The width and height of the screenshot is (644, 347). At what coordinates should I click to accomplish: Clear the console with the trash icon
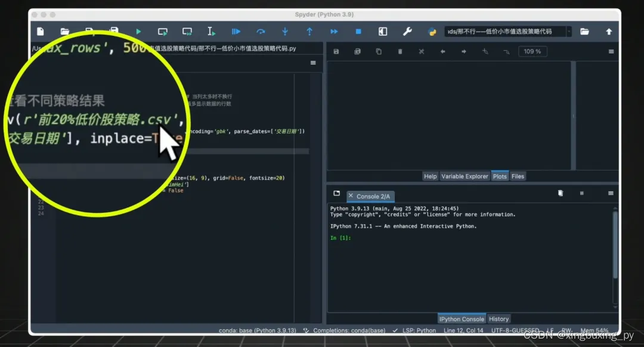coord(560,193)
